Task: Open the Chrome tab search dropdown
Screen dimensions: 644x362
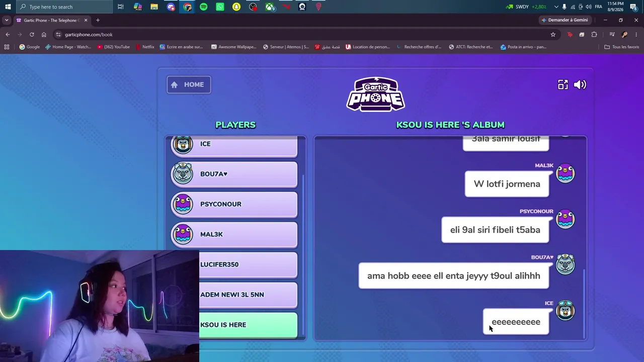Action: pyautogui.click(x=7, y=20)
